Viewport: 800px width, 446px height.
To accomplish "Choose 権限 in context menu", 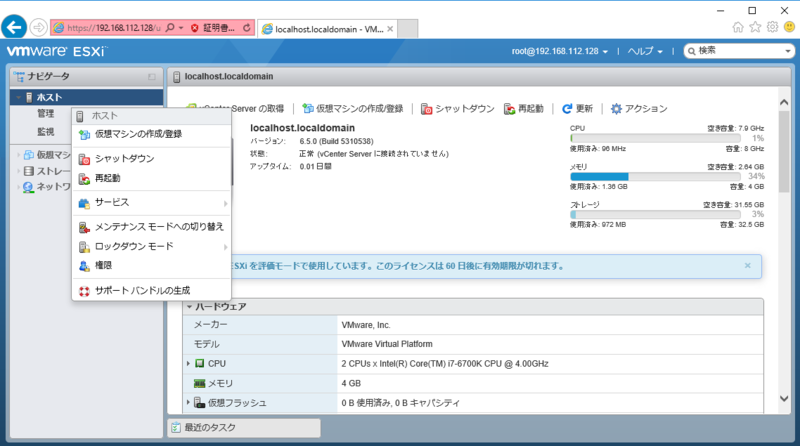I will coord(152,265).
